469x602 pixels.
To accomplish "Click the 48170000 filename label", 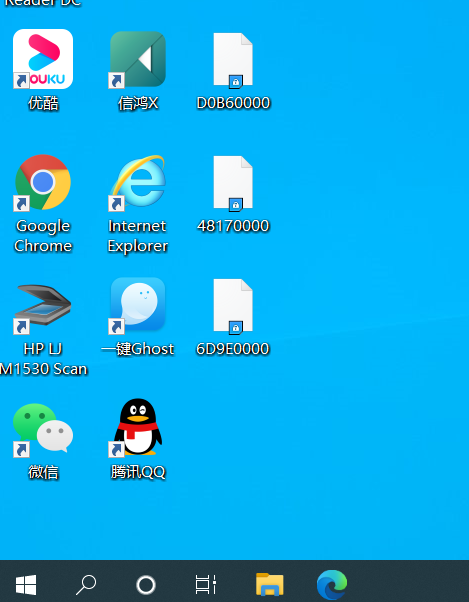I will point(233,226).
